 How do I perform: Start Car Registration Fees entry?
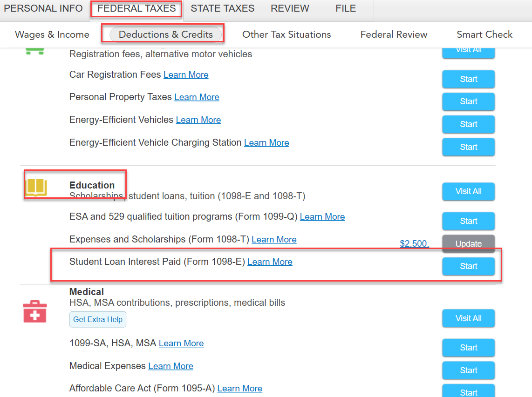pos(468,79)
